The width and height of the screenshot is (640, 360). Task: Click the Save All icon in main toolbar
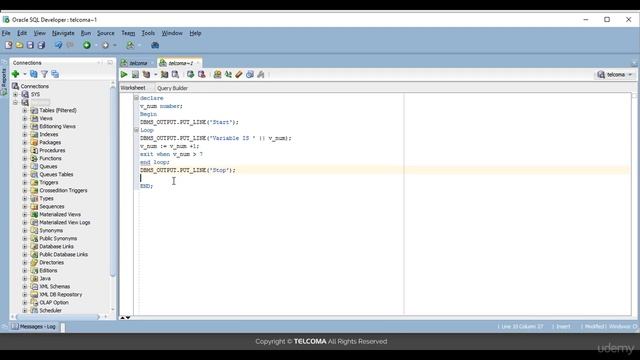41,45
